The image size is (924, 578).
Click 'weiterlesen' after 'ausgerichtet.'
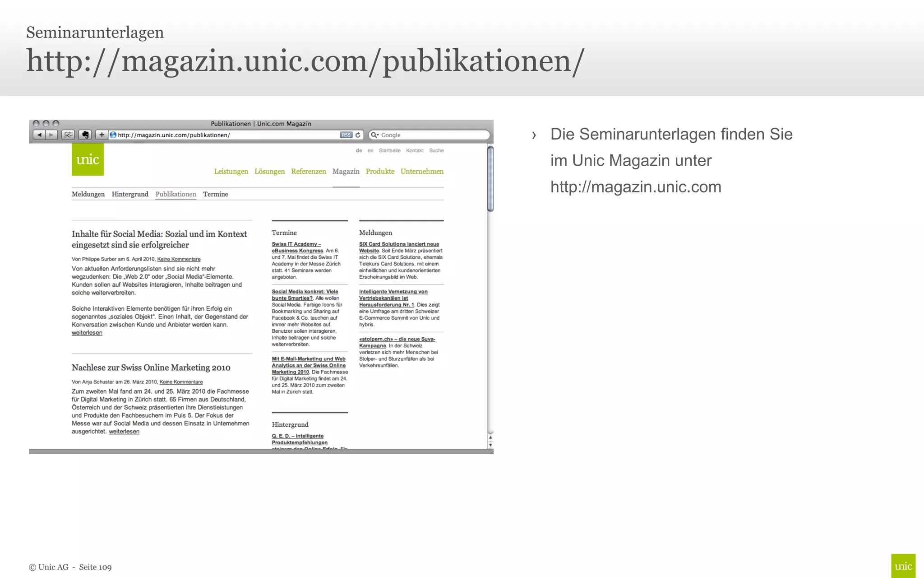click(x=124, y=432)
